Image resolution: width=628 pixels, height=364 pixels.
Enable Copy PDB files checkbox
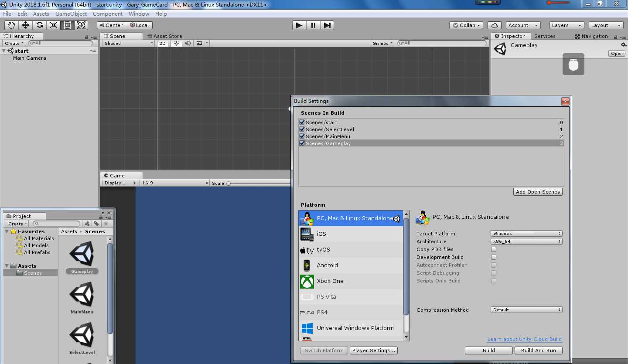pos(494,249)
